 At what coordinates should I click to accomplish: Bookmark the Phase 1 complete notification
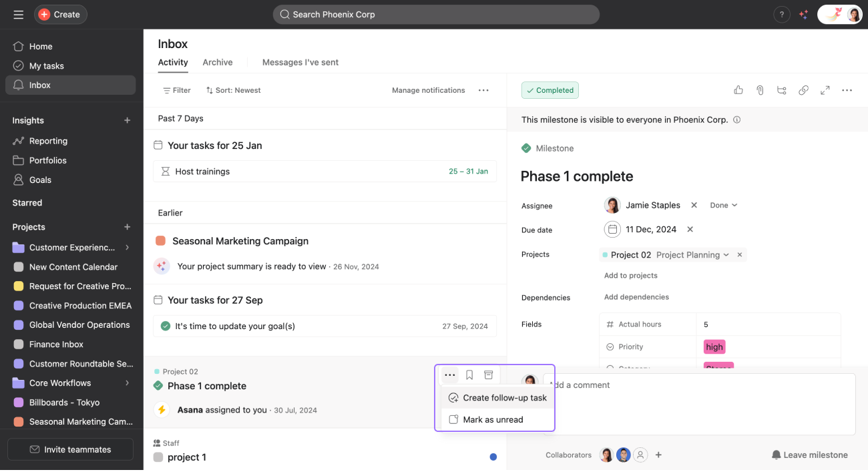pos(469,375)
